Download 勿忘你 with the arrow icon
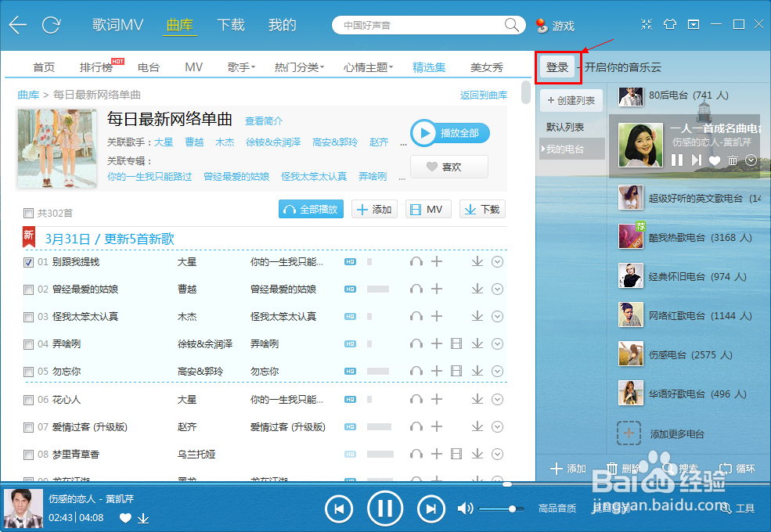This screenshot has width=771, height=532. pyautogui.click(x=477, y=371)
